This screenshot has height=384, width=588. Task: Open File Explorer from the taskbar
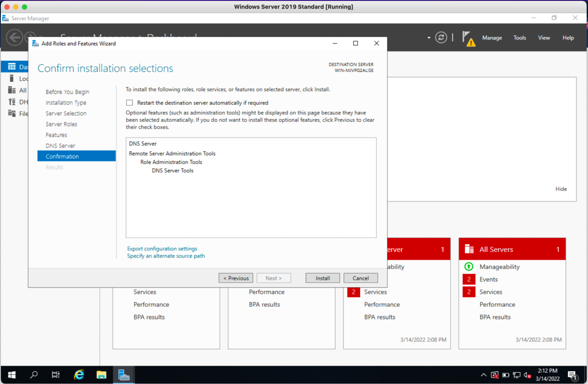point(101,375)
